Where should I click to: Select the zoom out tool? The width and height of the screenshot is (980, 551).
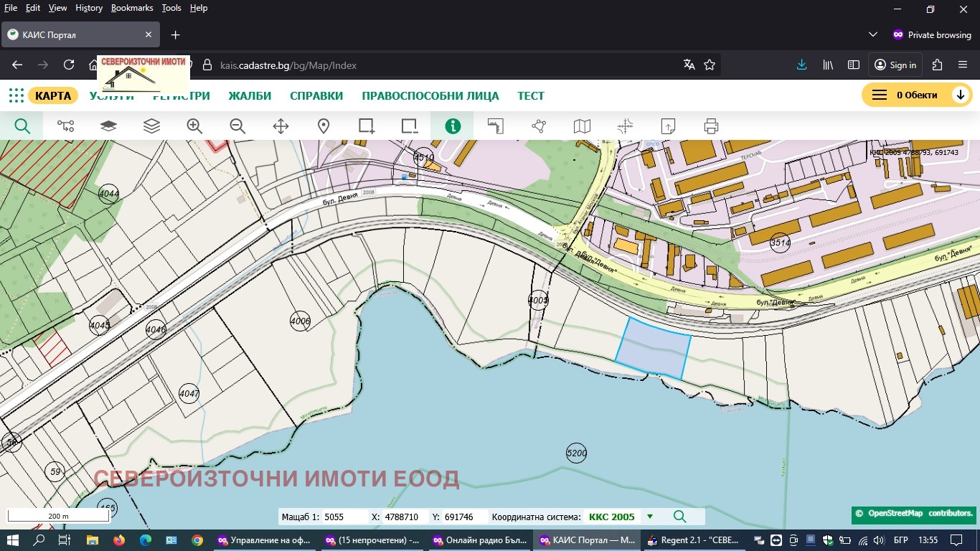(x=237, y=126)
